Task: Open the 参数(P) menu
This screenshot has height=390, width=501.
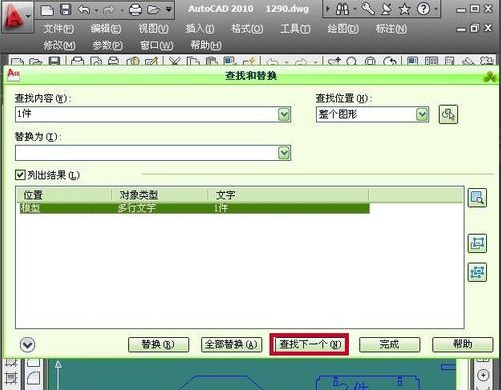Action: tap(107, 45)
